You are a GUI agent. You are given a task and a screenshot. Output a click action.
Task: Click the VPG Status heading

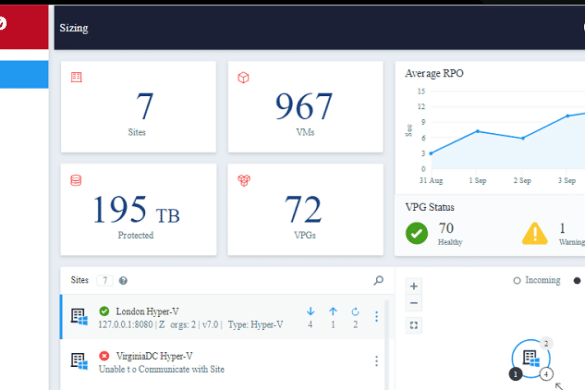click(x=430, y=207)
